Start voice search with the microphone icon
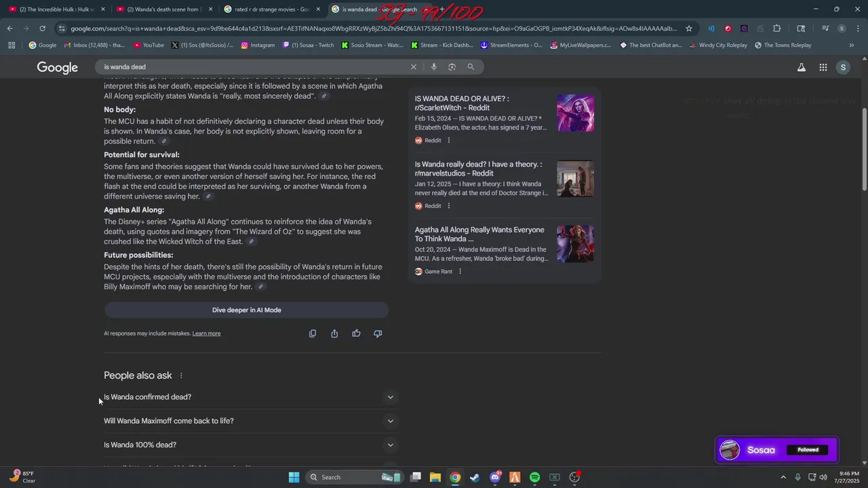Image resolution: width=868 pixels, height=488 pixels. pyautogui.click(x=433, y=67)
